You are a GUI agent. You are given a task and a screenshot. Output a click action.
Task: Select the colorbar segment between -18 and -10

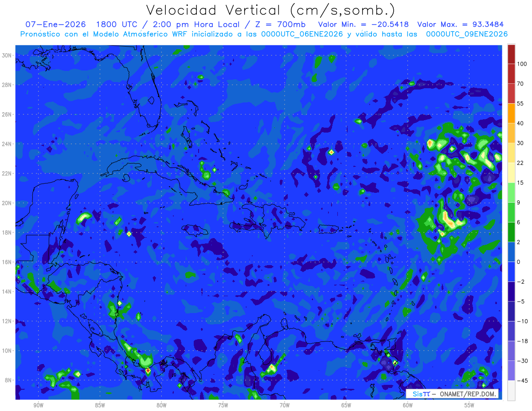tap(511, 331)
